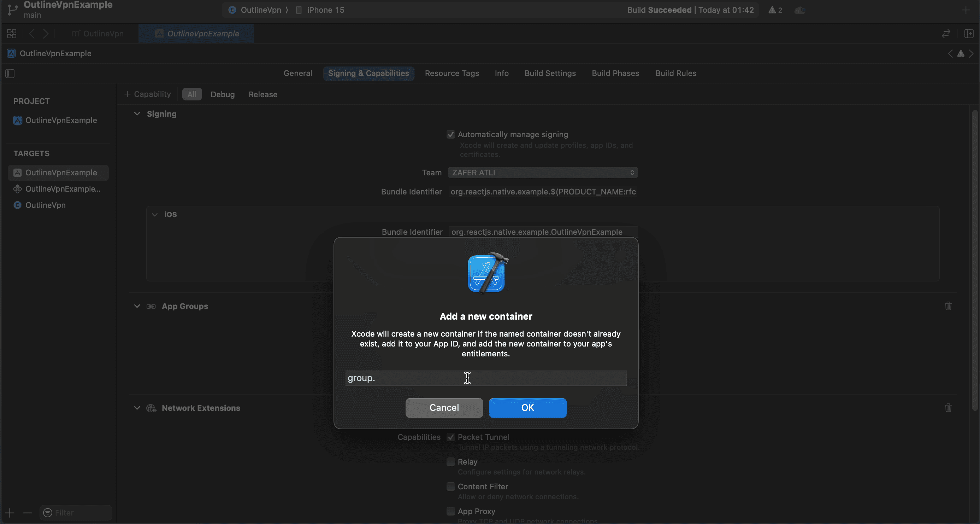
Task: Collapse the iOS signing subsection
Action: (154, 214)
